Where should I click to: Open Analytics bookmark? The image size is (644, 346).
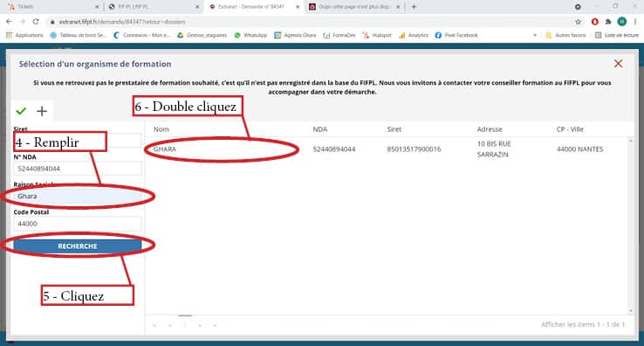tap(414, 35)
